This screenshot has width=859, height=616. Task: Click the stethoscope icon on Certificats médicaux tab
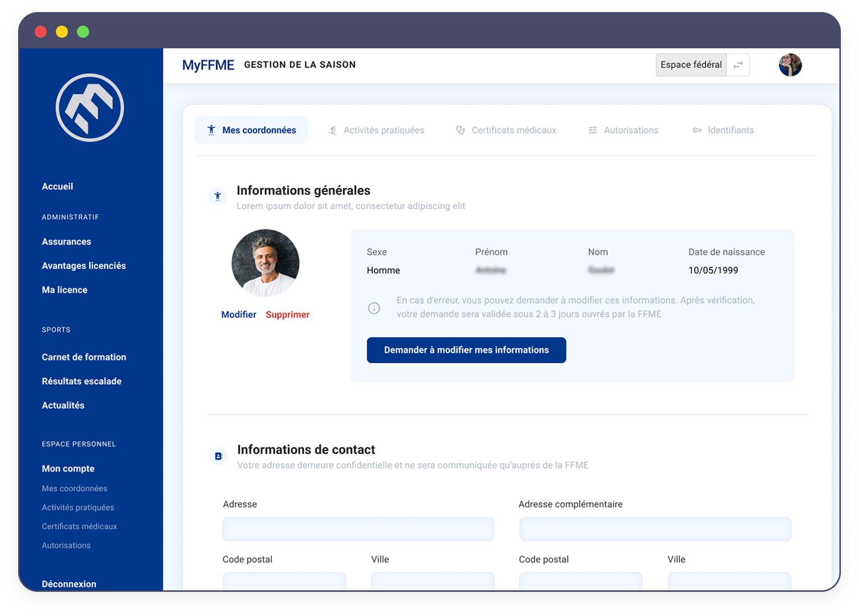click(x=460, y=130)
